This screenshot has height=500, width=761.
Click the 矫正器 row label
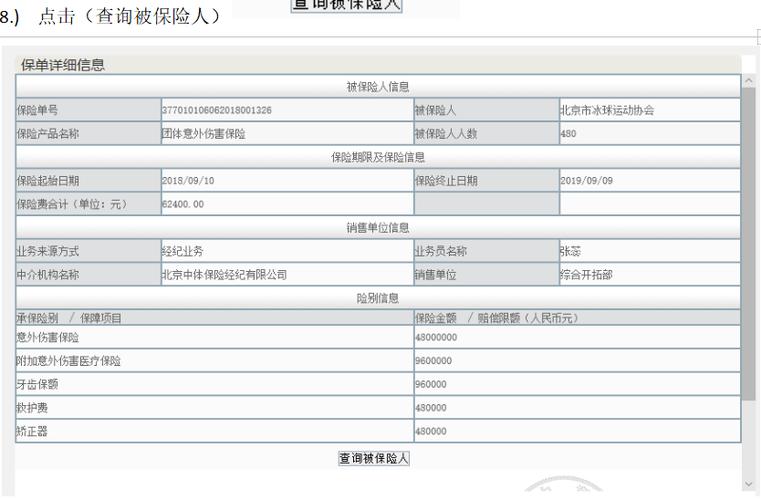pyautogui.click(x=32, y=431)
